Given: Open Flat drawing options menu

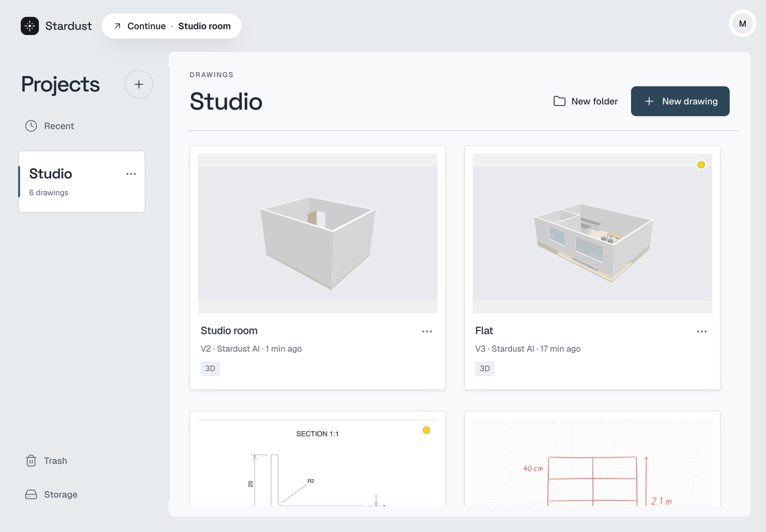Looking at the screenshot, I should click(702, 331).
